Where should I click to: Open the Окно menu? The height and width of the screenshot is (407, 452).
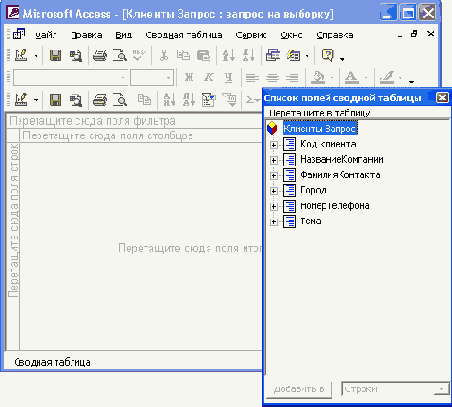291,35
